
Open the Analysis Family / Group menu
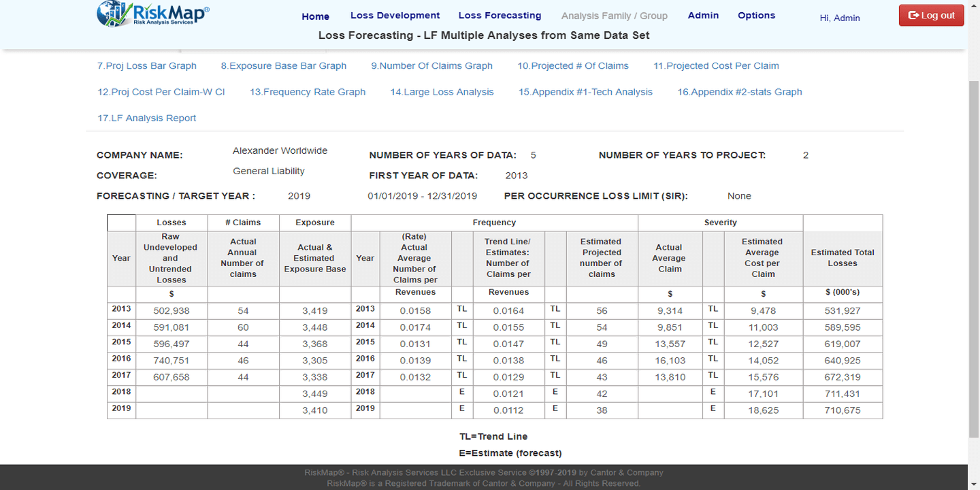(614, 16)
